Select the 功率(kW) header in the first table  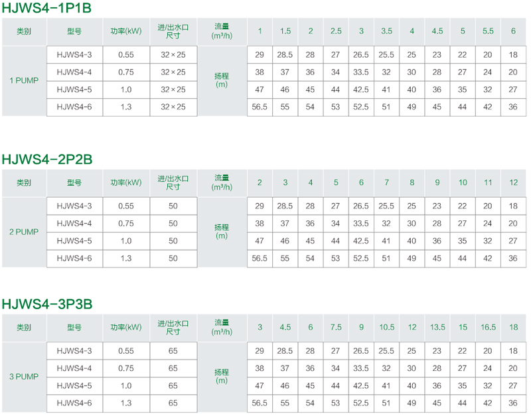(x=126, y=31)
